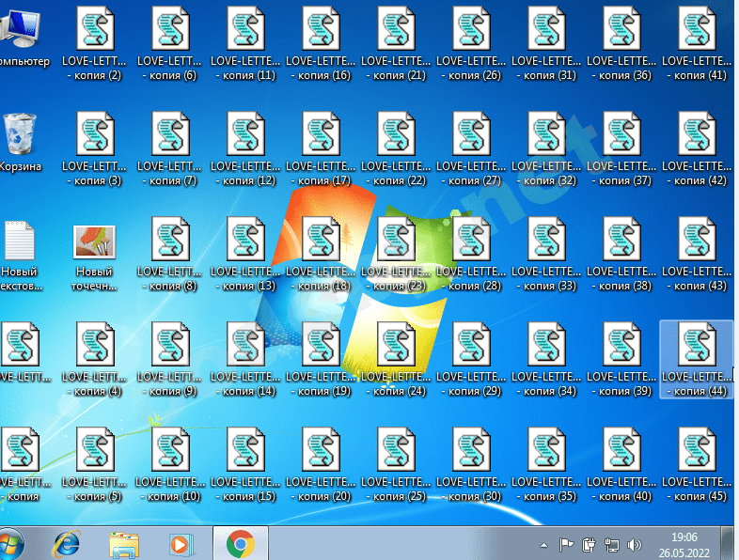The height and width of the screenshot is (560, 739).
Task: Select LOVE-LETTER копия (45) file icon
Action: [x=697, y=450]
